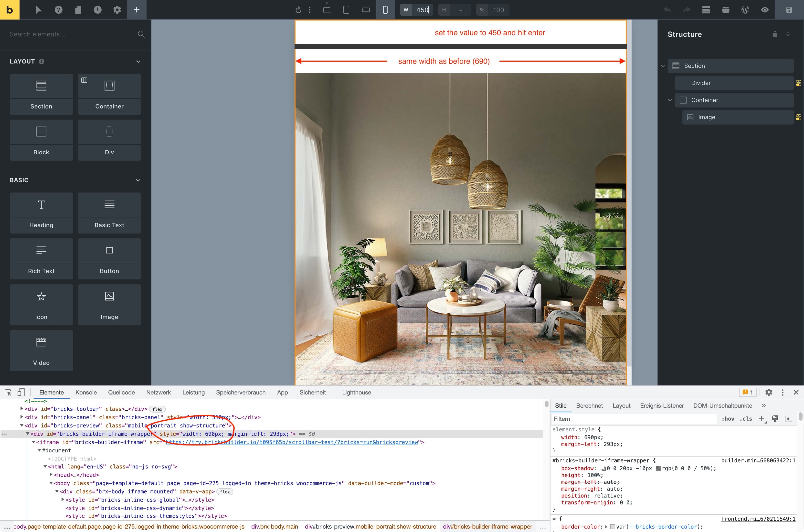This screenshot has width=804, height=532.
Task: Click the Bricks logo in the toolbar
Action: pyautogui.click(x=10, y=10)
